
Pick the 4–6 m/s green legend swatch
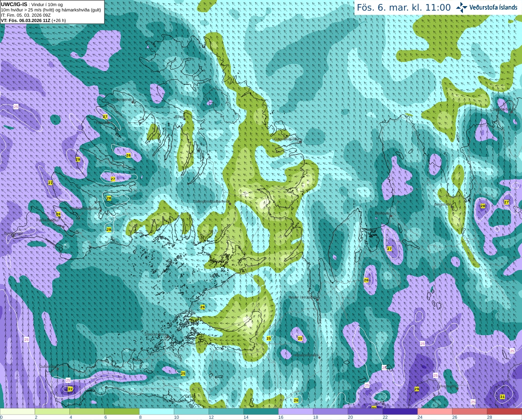pos(87,411)
